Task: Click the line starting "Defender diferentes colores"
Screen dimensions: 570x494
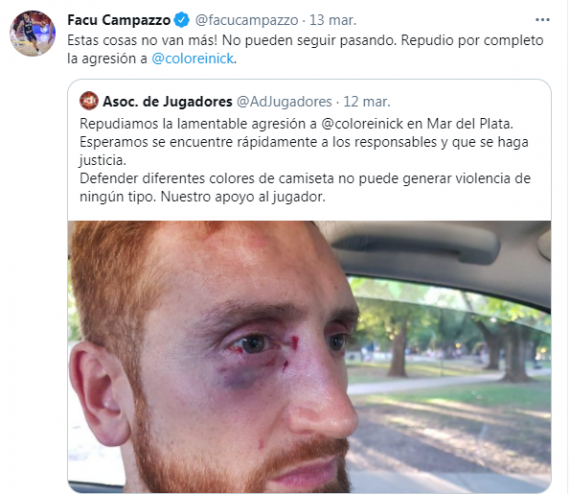Action: [305, 178]
